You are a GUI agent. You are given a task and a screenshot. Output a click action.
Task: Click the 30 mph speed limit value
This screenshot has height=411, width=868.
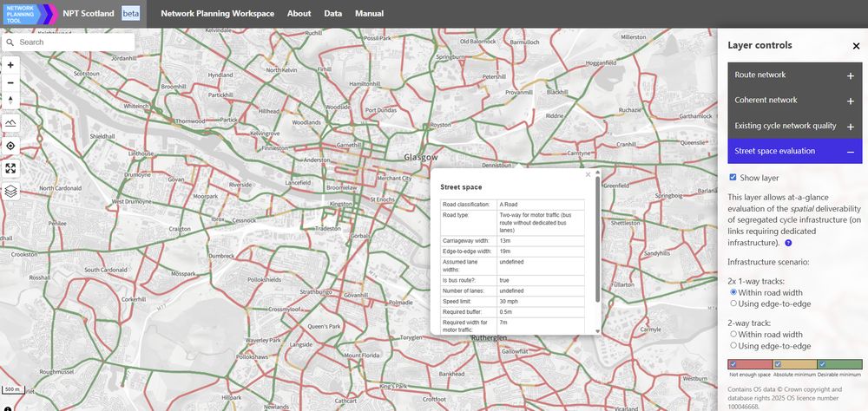click(510, 302)
